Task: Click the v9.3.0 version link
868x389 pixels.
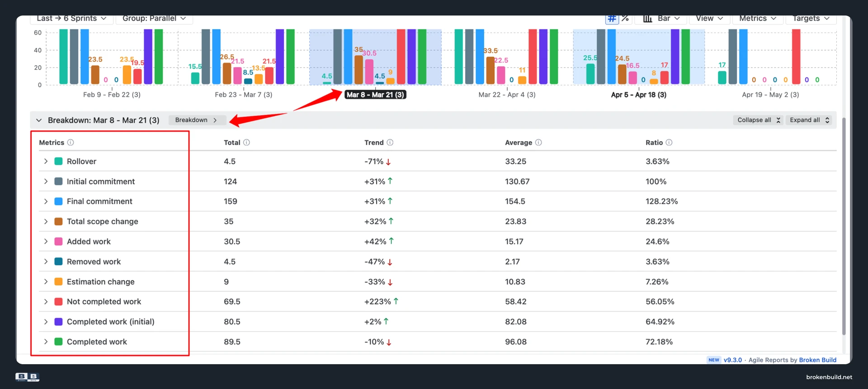Action: [x=733, y=360]
